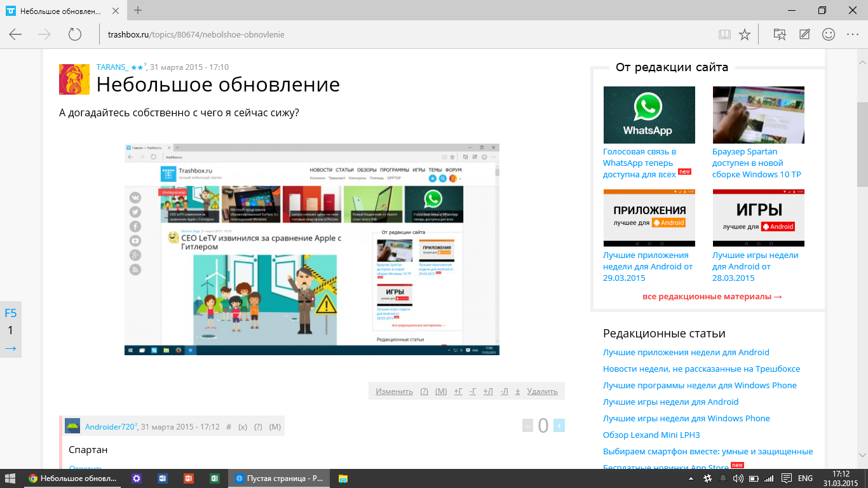Click the side widget arrow under number 1

(x=10, y=348)
